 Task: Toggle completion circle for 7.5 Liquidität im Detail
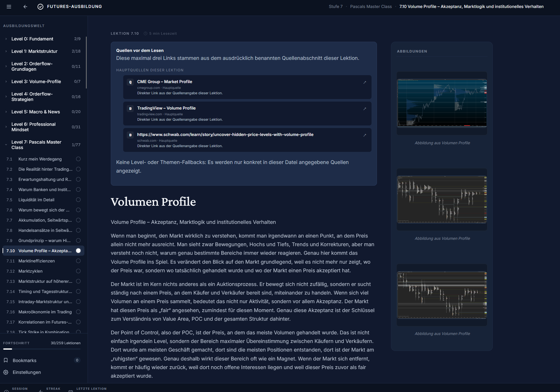click(78, 200)
